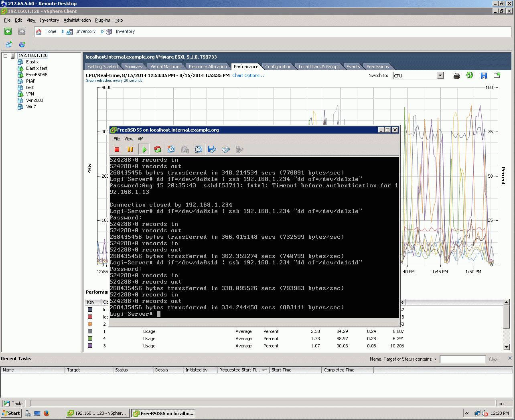515x420 pixels.
Task: Save the performance chart with the floppy icon
Action: (484, 76)
